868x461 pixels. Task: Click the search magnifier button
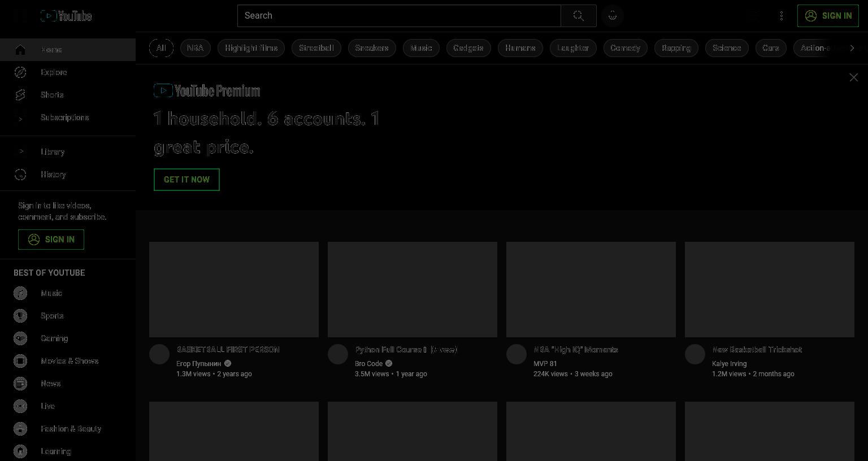click(x=578, y=16)
